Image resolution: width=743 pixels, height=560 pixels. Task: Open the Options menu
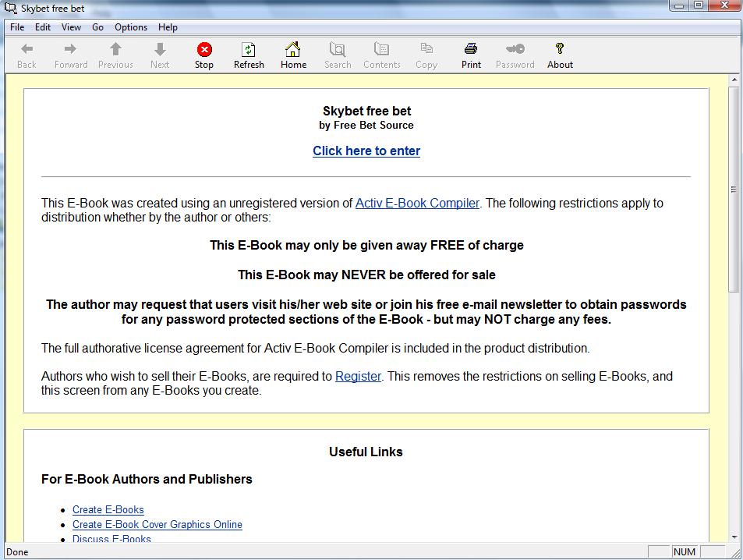point(131,27)
